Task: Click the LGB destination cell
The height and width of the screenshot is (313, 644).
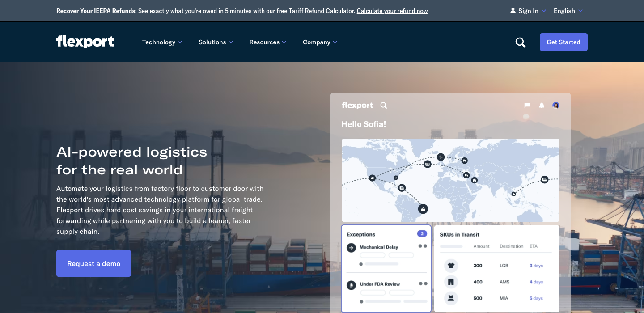Action: 504,266
